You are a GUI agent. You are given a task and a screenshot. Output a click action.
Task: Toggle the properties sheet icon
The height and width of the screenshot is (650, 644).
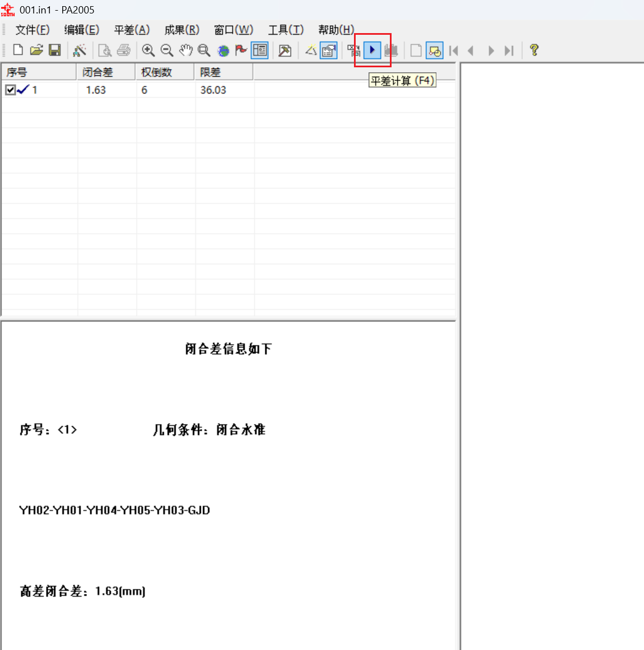click(x=329, y=50)
